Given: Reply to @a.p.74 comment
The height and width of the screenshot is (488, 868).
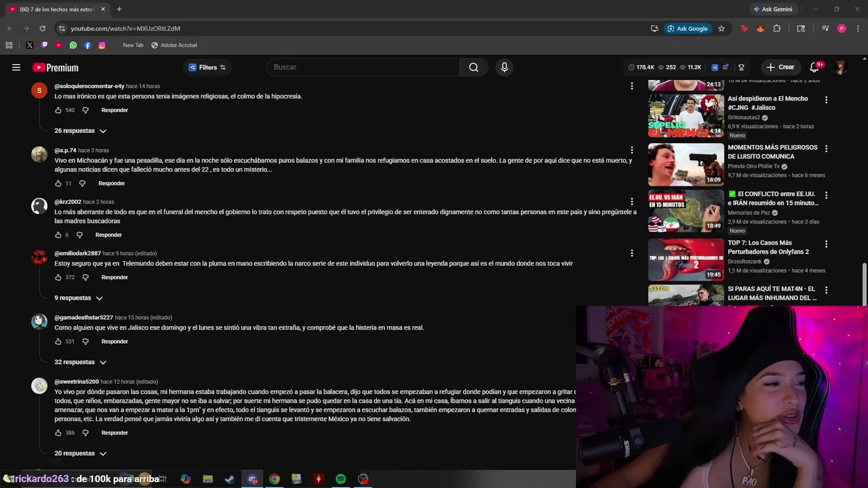Looking at the screenshot, I should click(111, 183).
